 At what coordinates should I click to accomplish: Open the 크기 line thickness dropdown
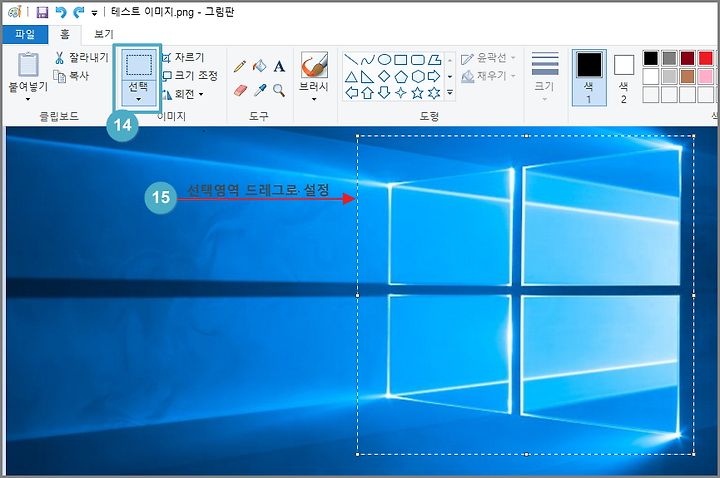(x=545, y=77)
